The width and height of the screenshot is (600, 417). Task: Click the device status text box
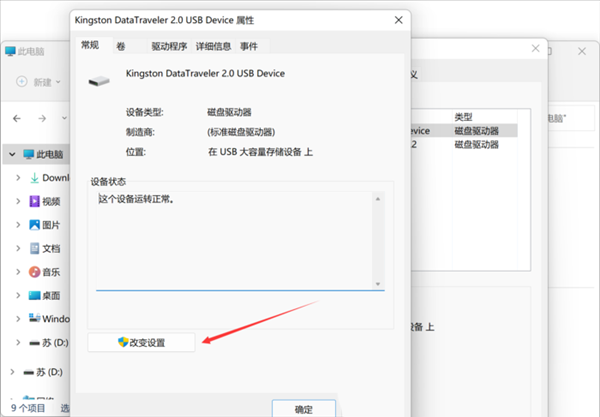click(x=236, y=241)
